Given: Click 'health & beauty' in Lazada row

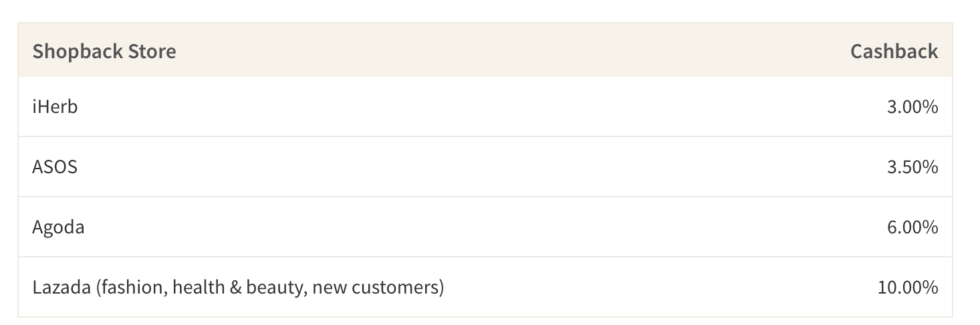Looking at the screenshot, I should (240, 288).
